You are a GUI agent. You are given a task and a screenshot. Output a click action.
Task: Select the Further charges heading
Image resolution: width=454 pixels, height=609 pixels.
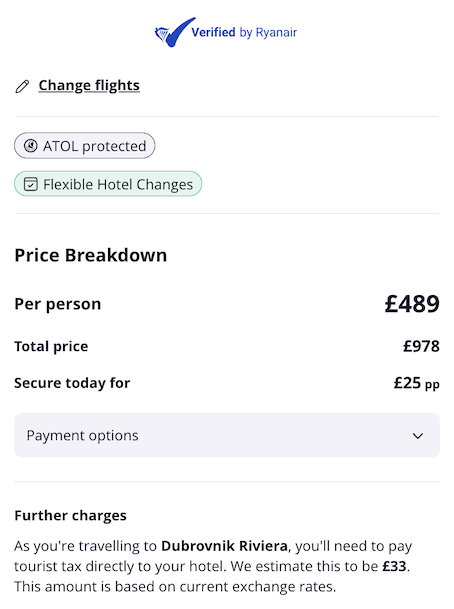(x=71, y=515)
